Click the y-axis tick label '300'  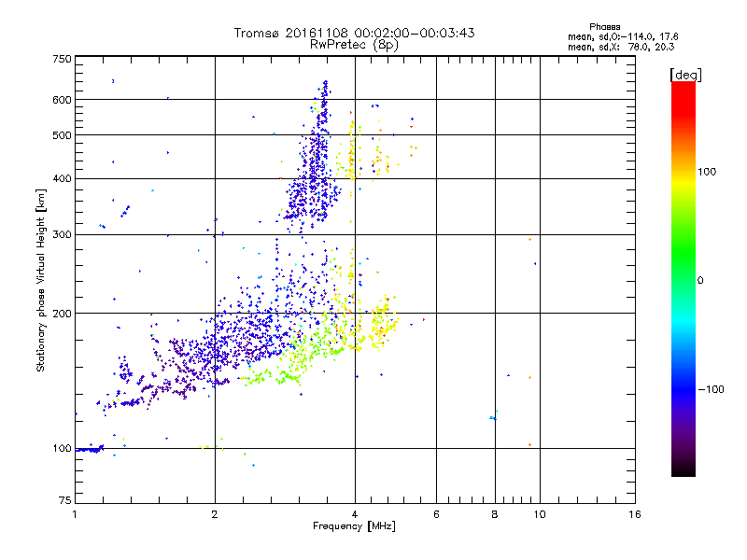tap(62, 235)
